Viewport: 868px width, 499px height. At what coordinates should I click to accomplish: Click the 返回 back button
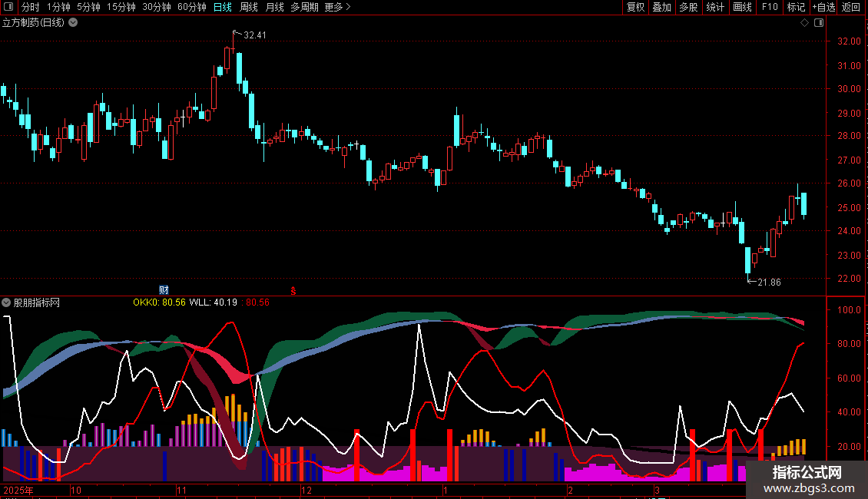851,7
